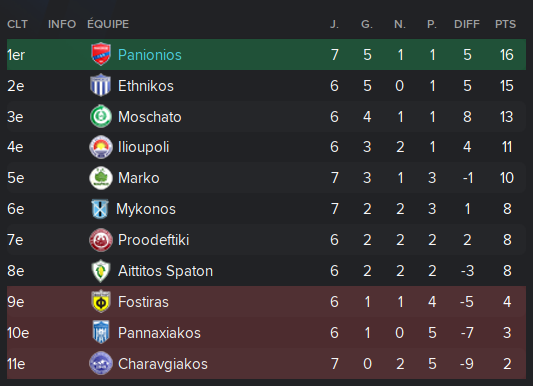
Task: Sort standings by DIFF column header
Action: click(x=467, y=24)
